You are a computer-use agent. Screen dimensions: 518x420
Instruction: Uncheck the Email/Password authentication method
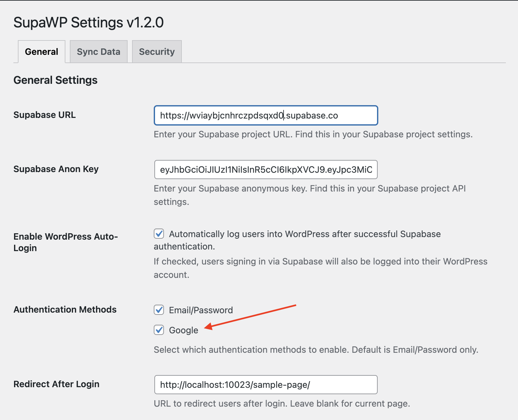[x=159, y=310]
